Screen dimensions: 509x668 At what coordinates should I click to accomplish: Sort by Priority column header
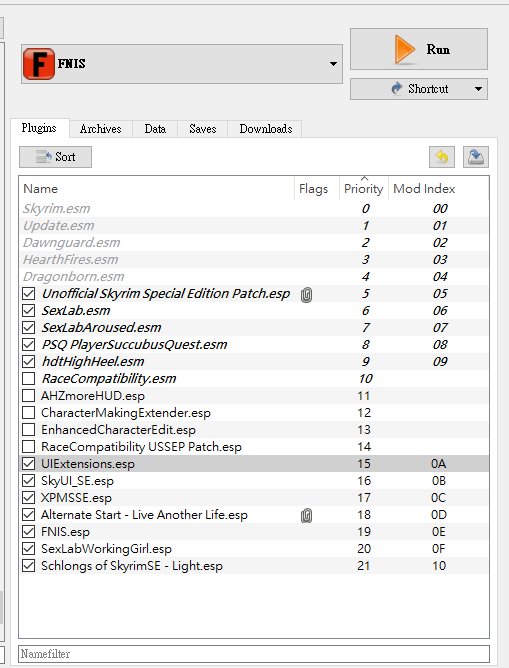(364, 189)
